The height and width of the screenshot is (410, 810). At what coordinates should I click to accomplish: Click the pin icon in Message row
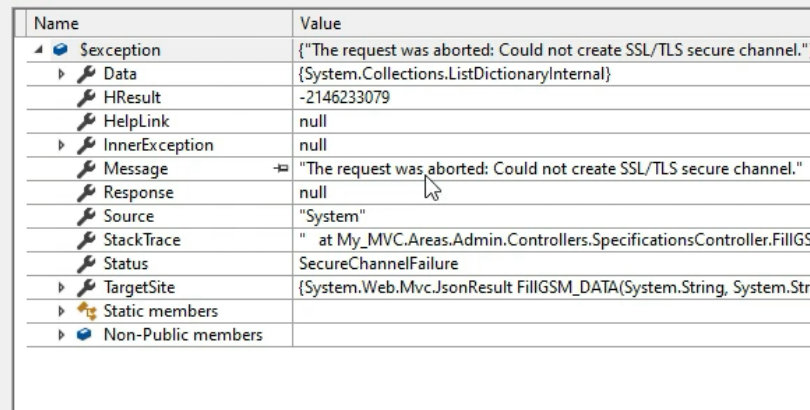282,168
